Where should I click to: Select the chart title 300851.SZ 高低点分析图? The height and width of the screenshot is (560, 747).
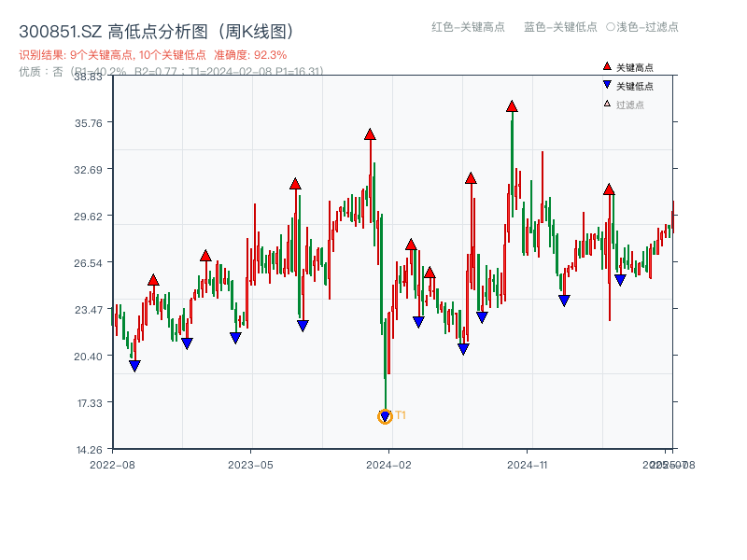tap(157, 29)
